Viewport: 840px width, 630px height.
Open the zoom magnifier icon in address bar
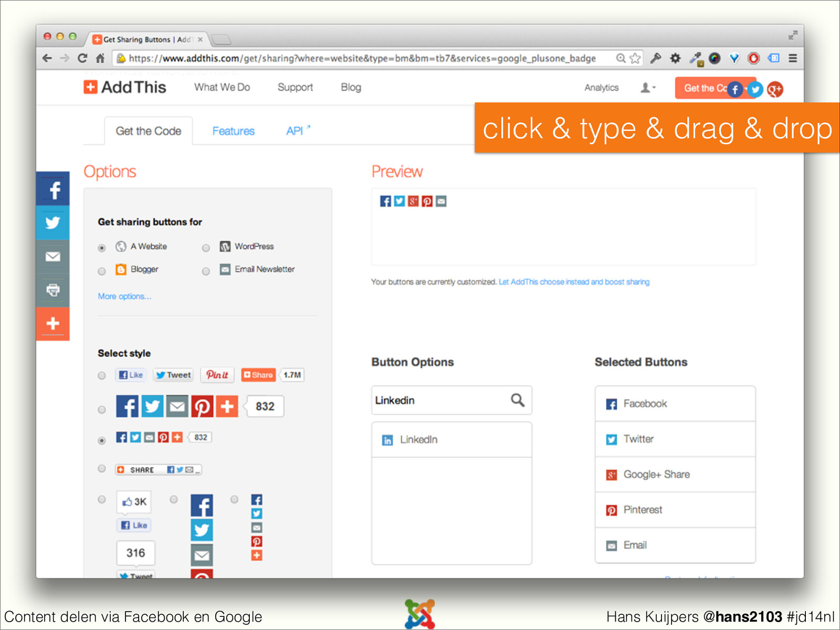[x=621, y=58]
